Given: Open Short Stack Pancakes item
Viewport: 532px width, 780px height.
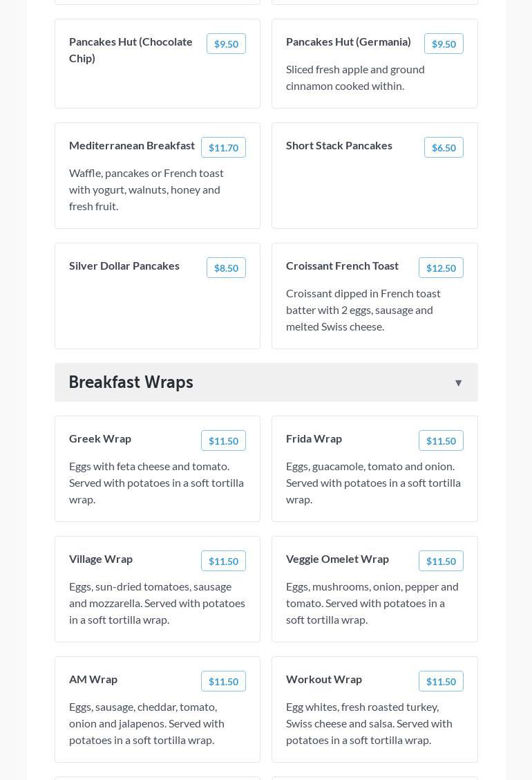Looking at the screenshot, I should pyautogui.click(x=339, y=145).
